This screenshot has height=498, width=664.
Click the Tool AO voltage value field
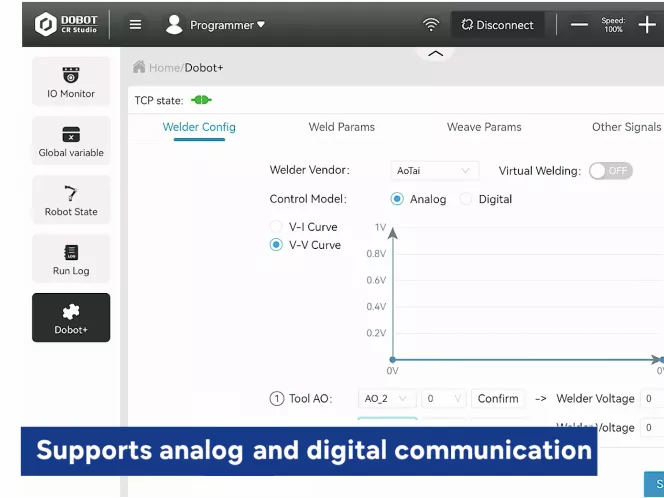tap(444, 398)
